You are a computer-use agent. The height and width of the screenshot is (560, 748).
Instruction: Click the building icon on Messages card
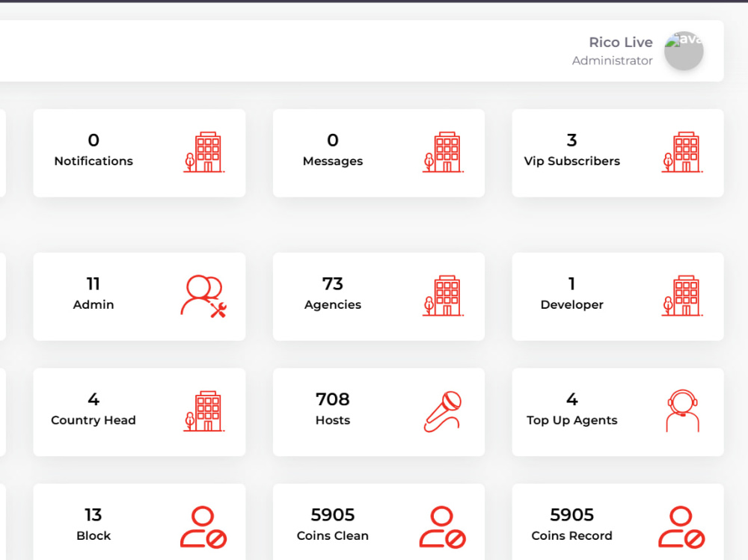[443, 153]
